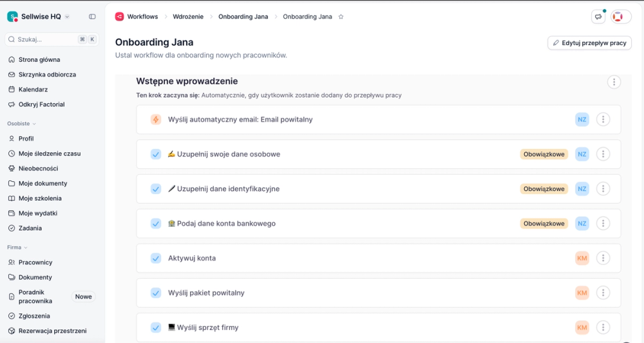Go to Wdrożenie breadcrumb
Image resolution: width=644 pixels, height=343 pixels.
188,17
